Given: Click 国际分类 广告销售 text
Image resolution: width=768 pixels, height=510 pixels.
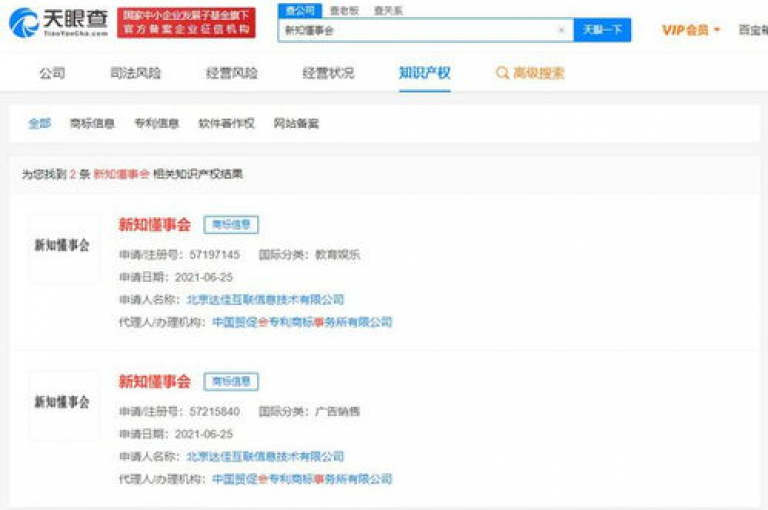Looking at the screenshot, I should click(310, 412).
